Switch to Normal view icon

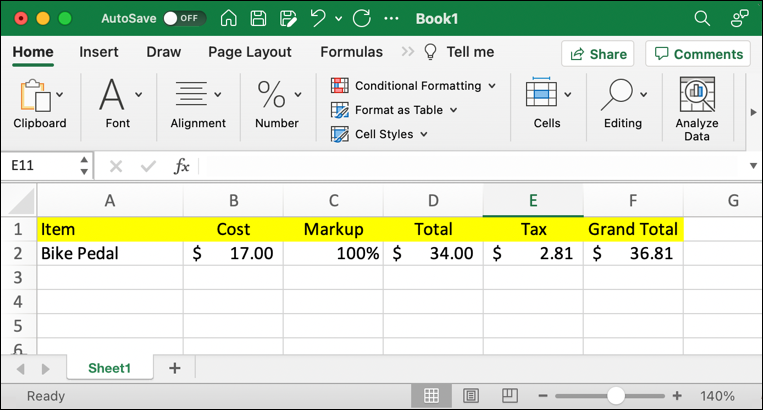point(431,396)
